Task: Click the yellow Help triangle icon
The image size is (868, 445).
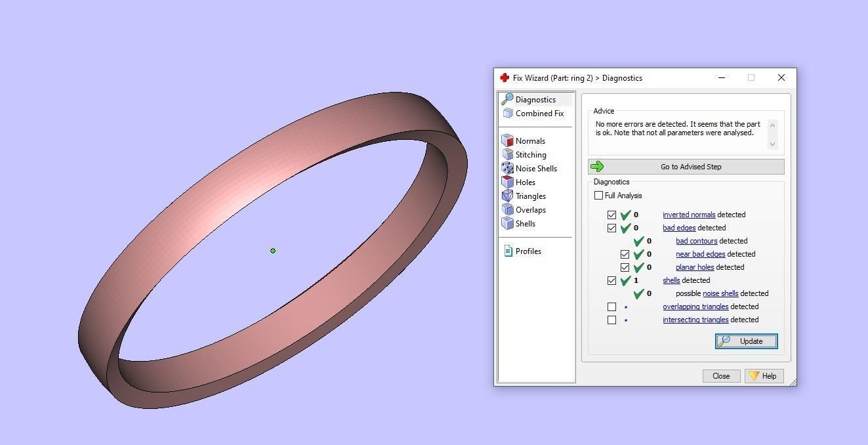Action: 754,376
